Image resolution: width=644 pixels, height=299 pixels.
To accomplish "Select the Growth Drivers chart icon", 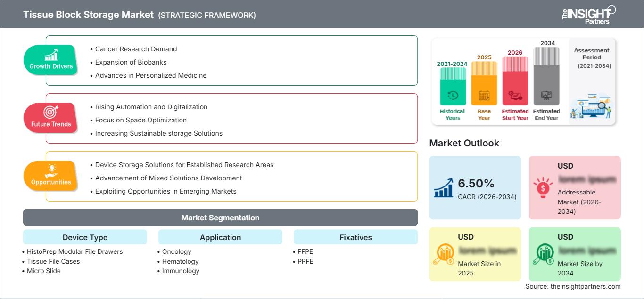I will (x=50, y=54).
